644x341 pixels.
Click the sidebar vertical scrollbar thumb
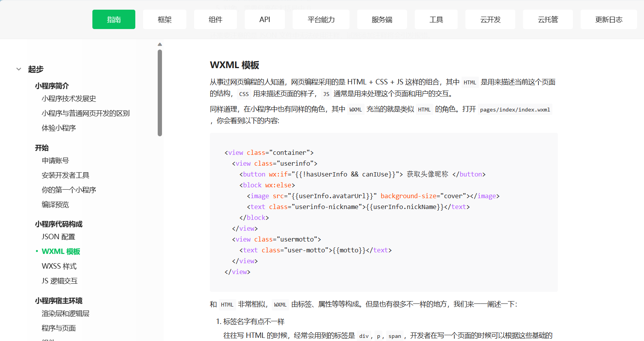[x=160, y=93]
